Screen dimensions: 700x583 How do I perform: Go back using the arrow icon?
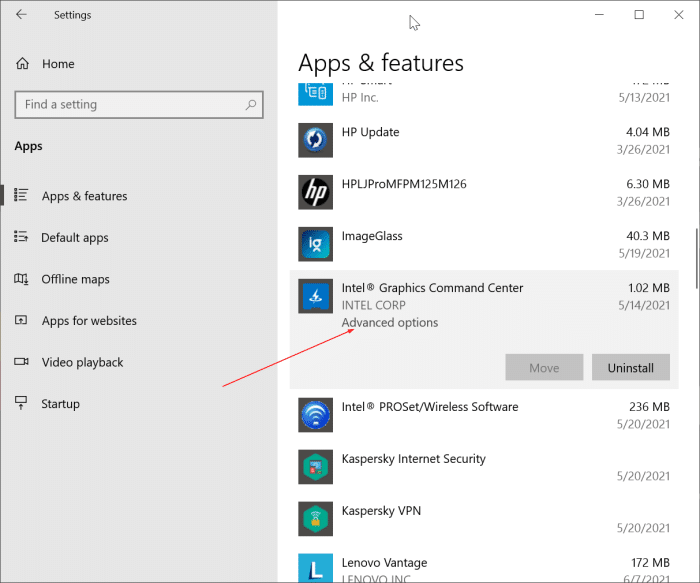[x=21, y=15]
